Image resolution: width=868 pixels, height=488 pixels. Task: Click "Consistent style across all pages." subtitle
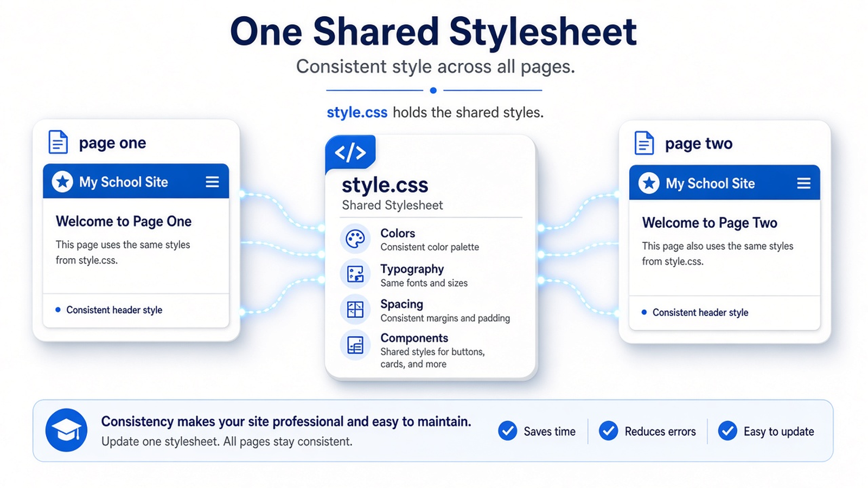(x=435, y=67)
